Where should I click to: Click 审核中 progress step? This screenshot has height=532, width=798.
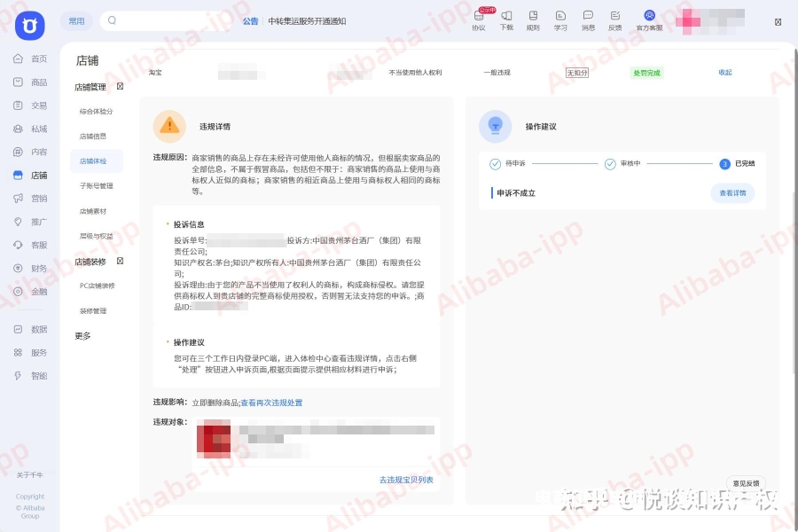pos(622,163)
